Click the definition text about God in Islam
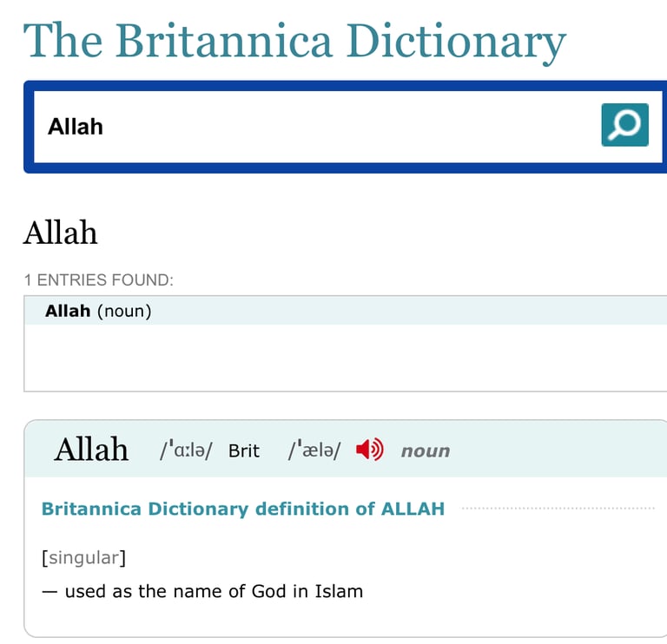 click(214, 592)
